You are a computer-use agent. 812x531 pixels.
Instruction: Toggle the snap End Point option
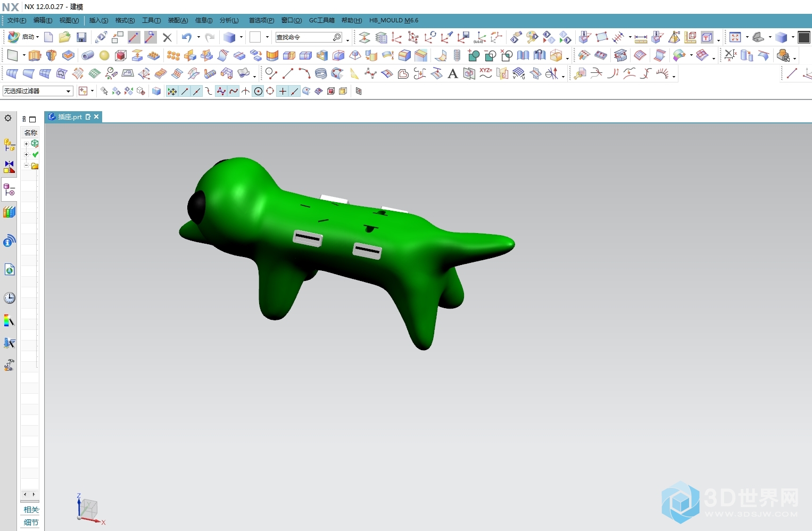click(x=185, y=91)
